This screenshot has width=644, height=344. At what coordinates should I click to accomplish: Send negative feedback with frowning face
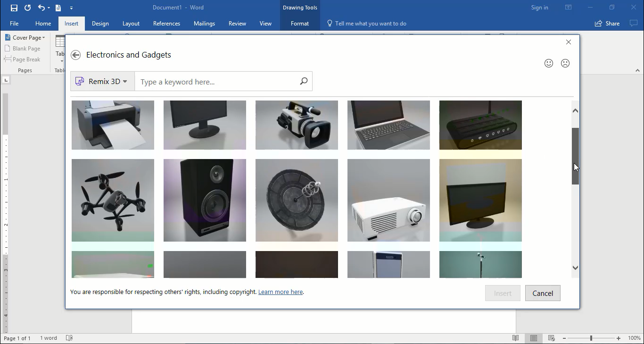565,63
